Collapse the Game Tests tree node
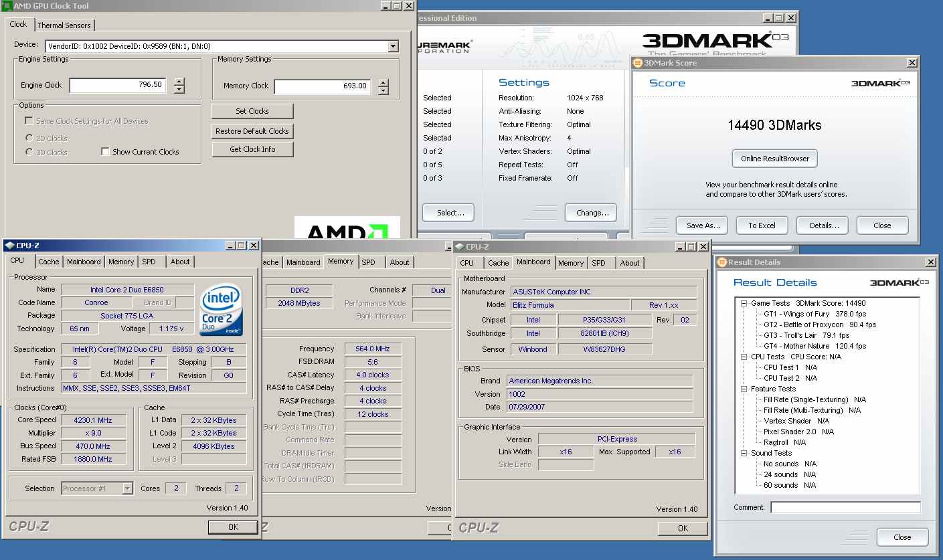 pos(744,303)
